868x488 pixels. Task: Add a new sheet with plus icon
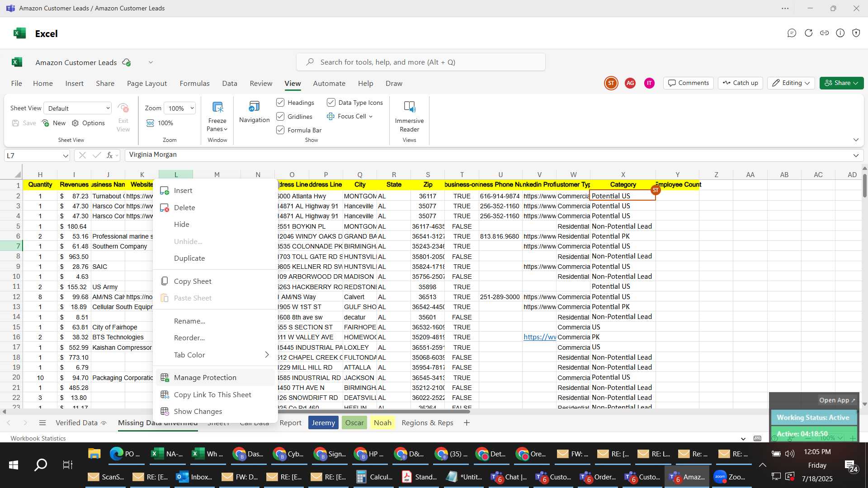tap(467, 422)
